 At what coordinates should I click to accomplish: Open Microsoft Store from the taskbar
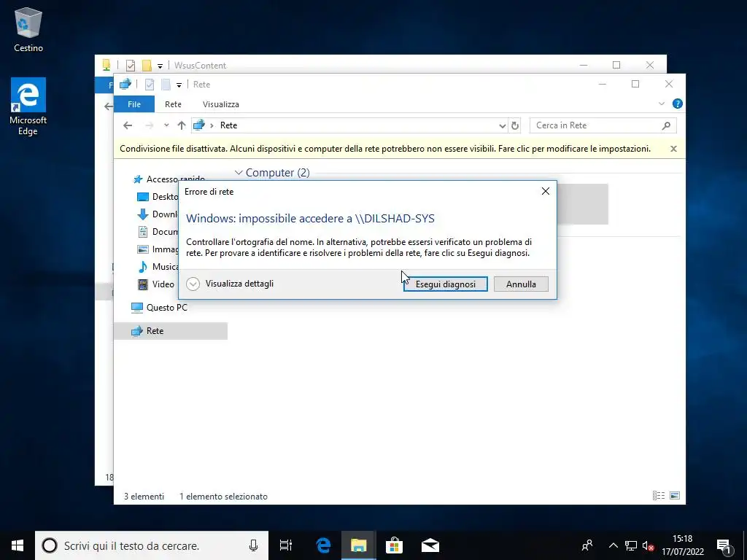tap(394, 545)
